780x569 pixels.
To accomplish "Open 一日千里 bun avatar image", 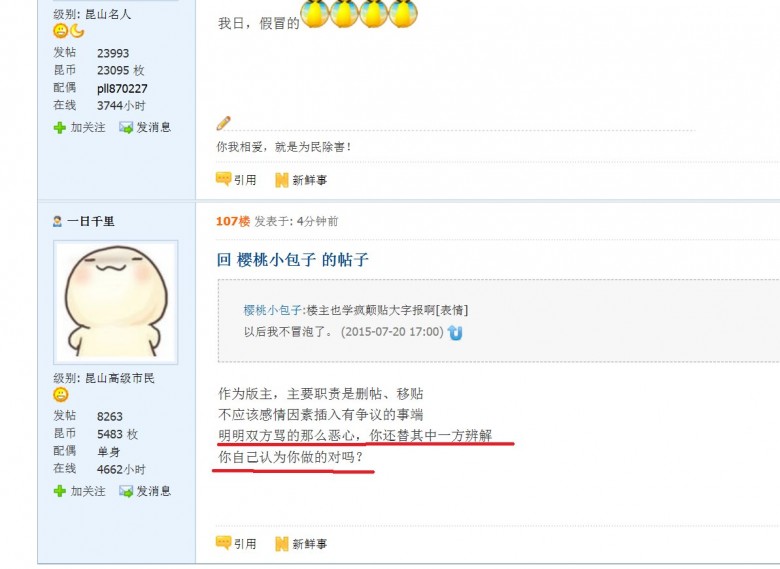I will [116, 302].
